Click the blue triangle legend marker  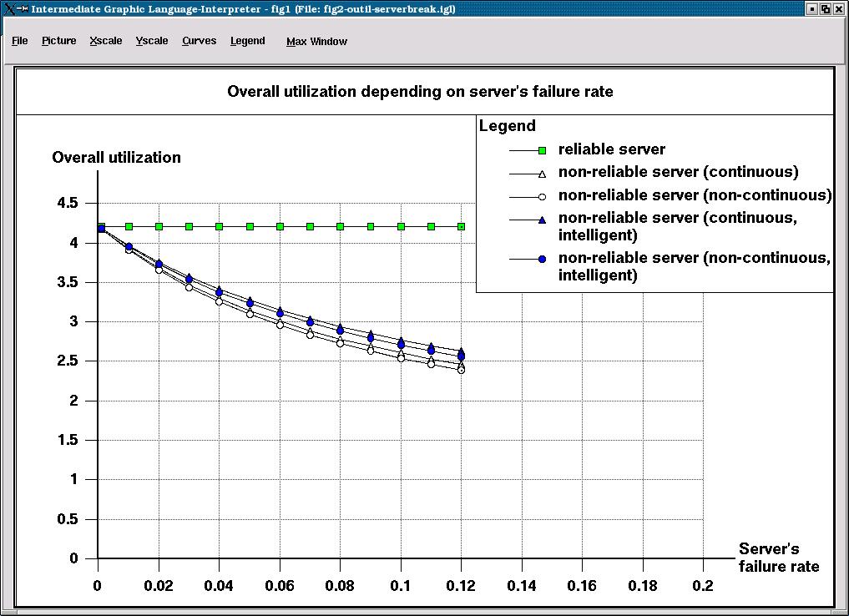(542, 220)
